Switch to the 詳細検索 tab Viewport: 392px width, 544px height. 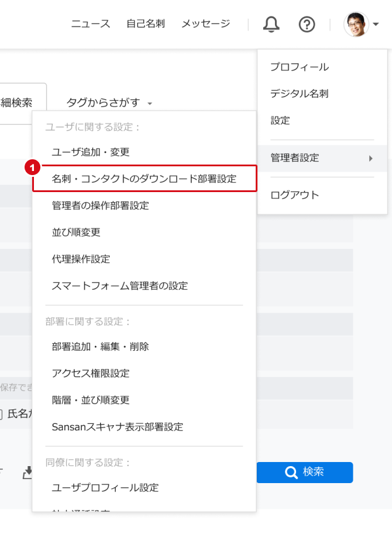point(18,103)
